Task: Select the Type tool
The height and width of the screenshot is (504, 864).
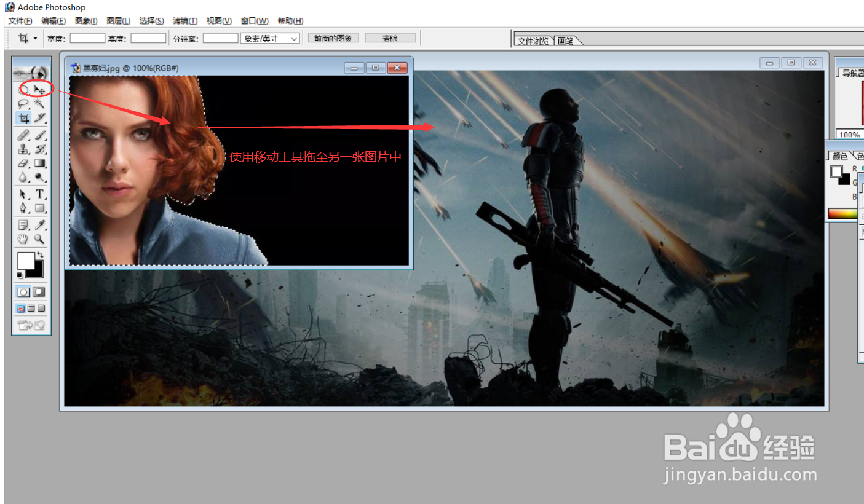Action: 40,194
